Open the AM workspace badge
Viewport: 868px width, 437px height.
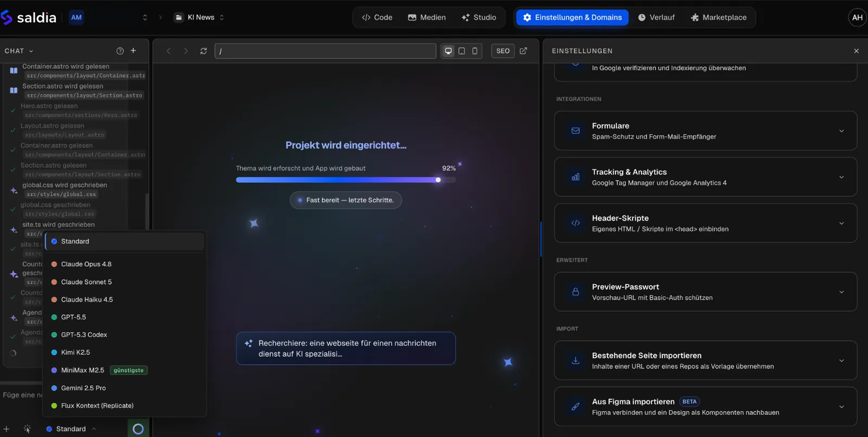pyautogui.click(x=76, y=17)
